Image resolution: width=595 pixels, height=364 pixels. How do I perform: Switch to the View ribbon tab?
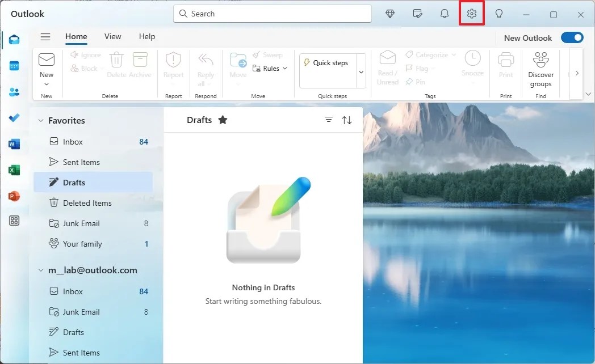click(112, 36)
